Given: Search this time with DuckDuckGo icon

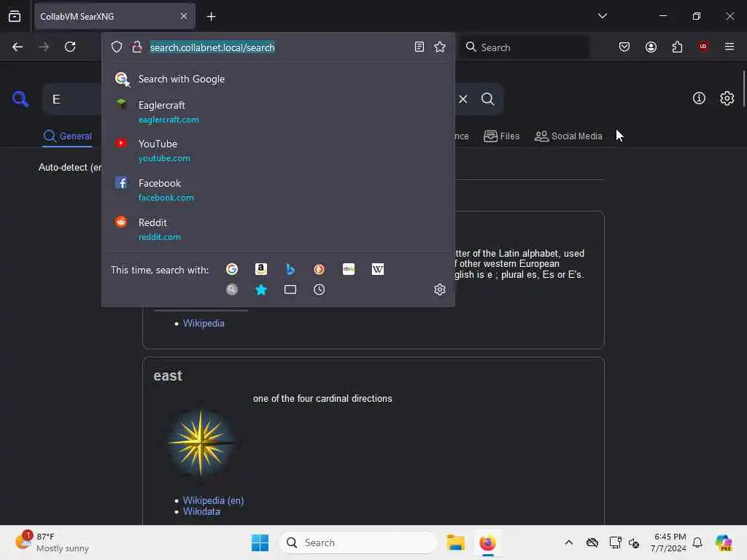Looking at the screenshot, I should click(x=320, y=270).
